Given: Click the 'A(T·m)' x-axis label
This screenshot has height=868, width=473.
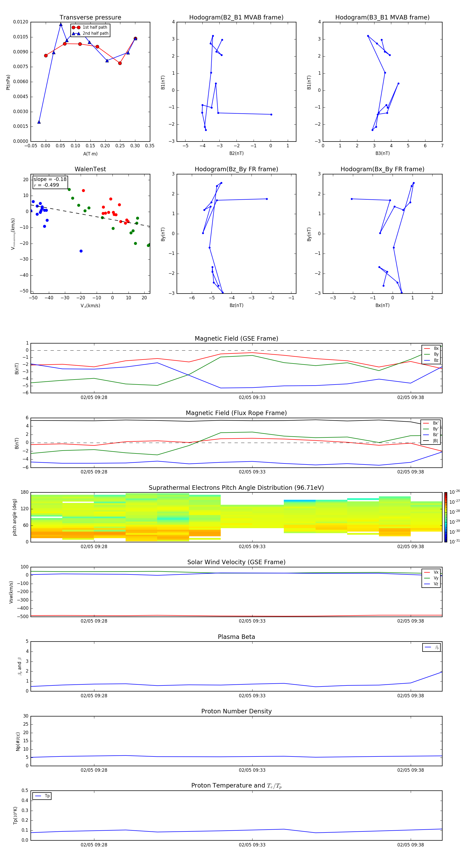Looking at the screenshot, I should coord(90,154).
